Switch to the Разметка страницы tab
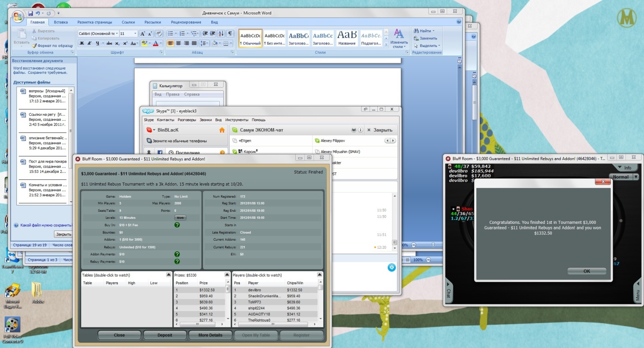Image resolution: width=644 pixels, height=348 pixels. coord(95,22)
